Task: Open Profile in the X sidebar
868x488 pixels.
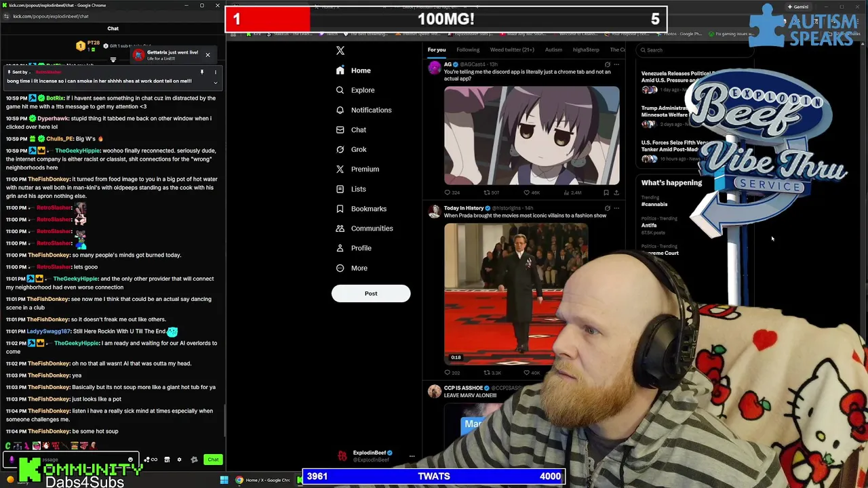Action: 353,248
